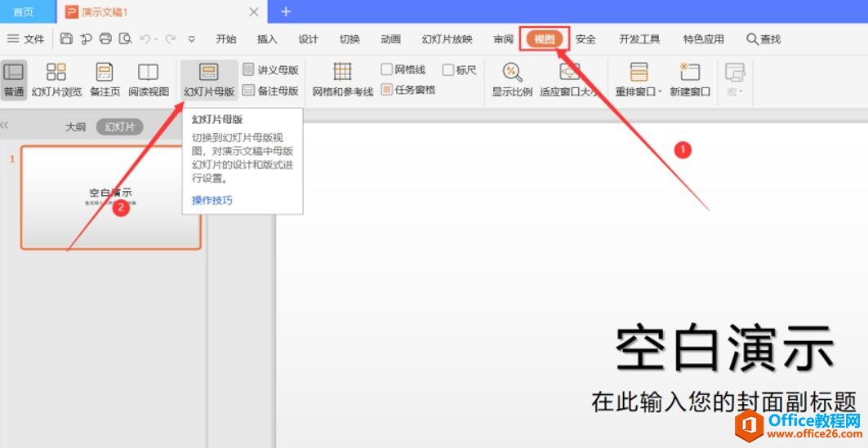Switch to the 幻灯片放映 tab
Image resolution: width=868 pixels, height=448 pixels.
point(447,38)
